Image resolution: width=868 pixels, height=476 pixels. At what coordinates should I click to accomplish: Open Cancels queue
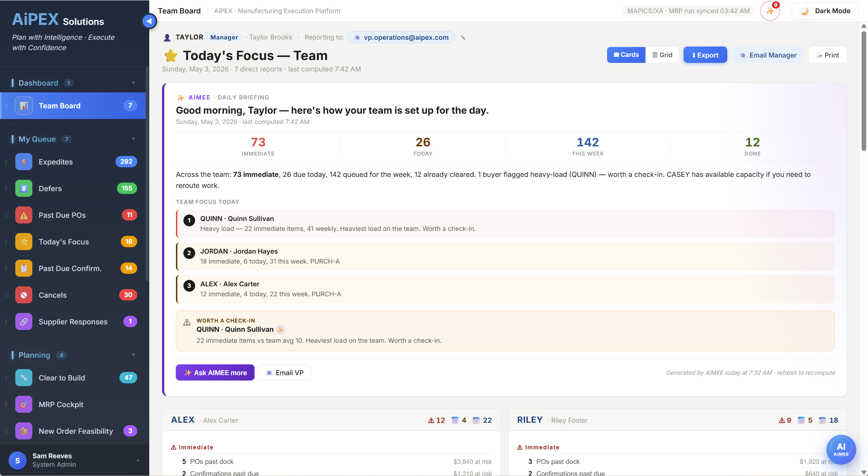(73, 295)
